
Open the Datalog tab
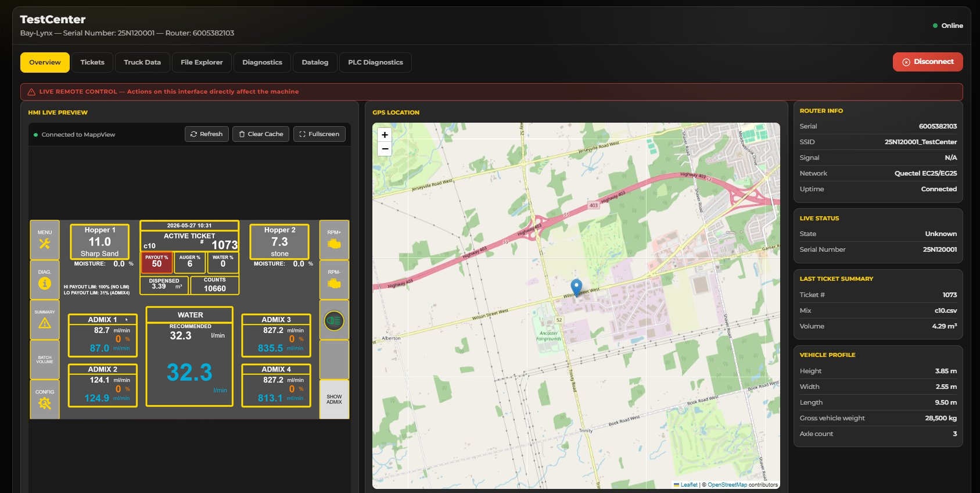click(x=315, y=62)
